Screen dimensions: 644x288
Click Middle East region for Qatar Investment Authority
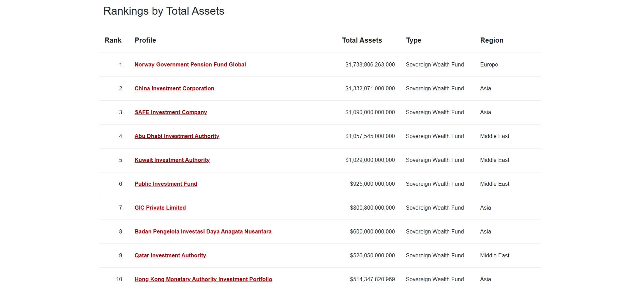495,255
